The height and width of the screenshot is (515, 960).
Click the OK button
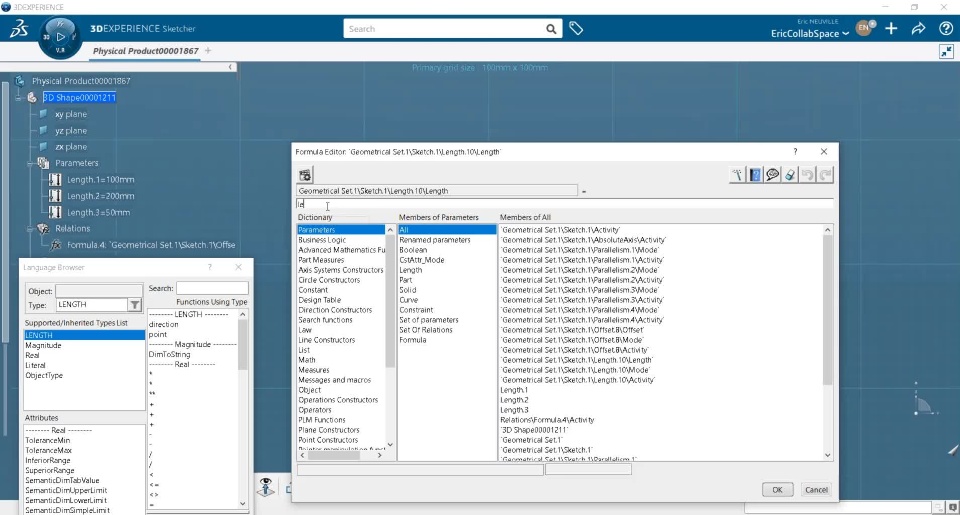pos(778,489)
